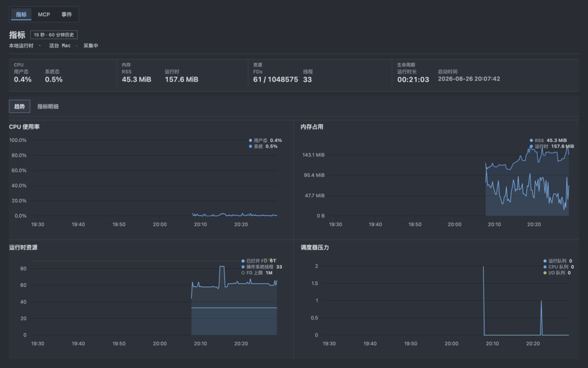
Task: Toggle 已打开 FD legend entry
Action: tap(259, 261)
